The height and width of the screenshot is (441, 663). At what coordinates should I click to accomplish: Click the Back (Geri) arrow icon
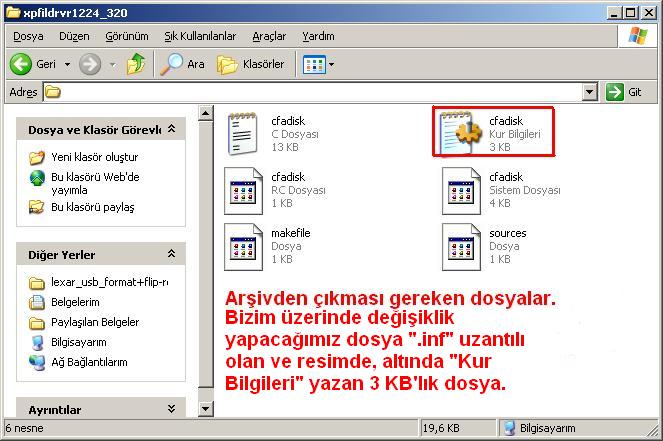tap(22, 64)
